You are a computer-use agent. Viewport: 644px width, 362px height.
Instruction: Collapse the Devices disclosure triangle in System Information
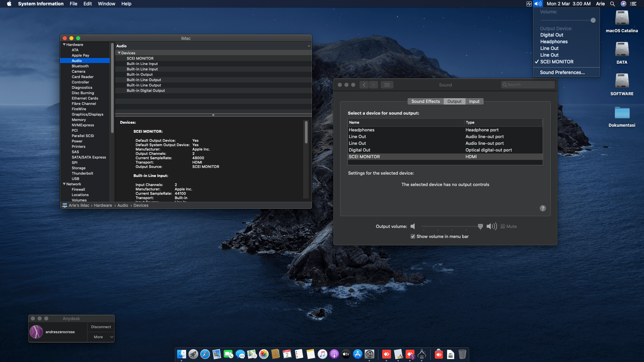pyautogui.click(x=119, y=53)
